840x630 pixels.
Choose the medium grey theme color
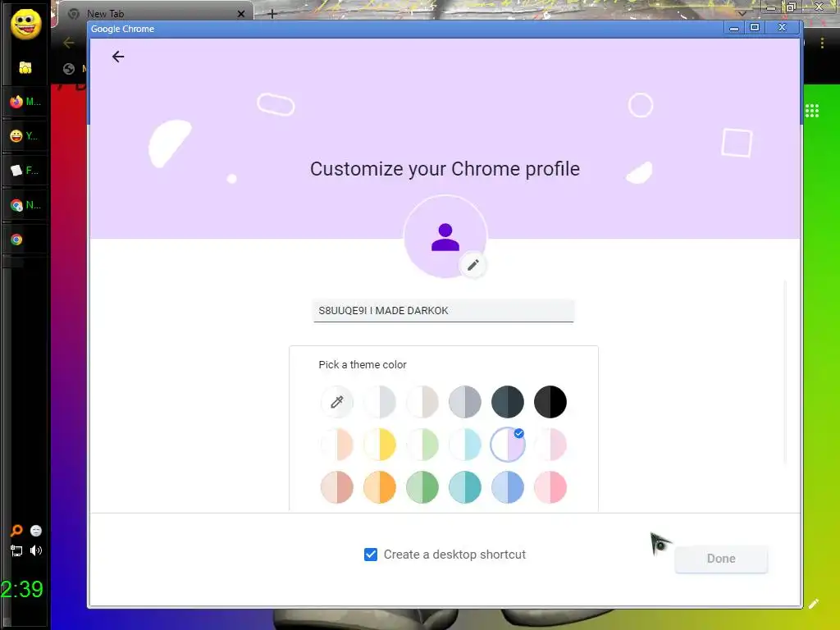tap(465, 402)
